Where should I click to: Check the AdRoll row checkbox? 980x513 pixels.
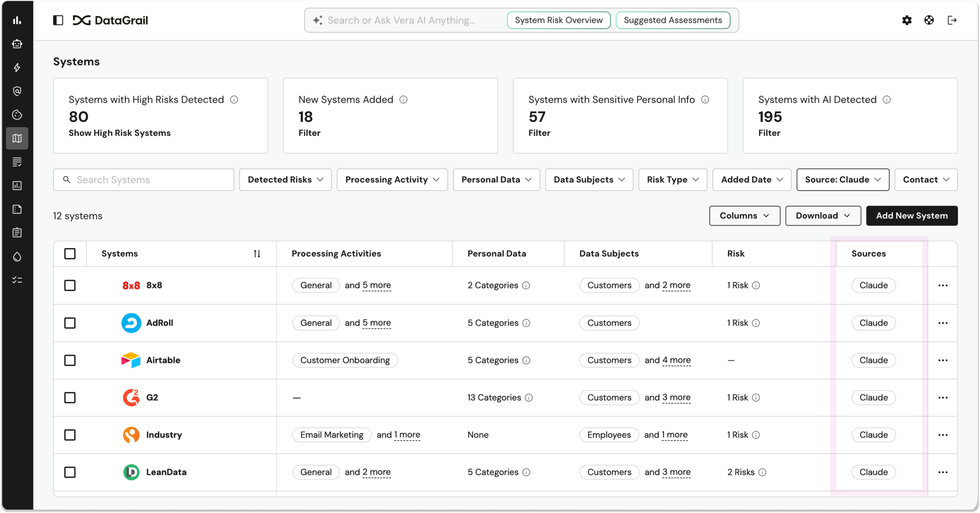(70, 323)
